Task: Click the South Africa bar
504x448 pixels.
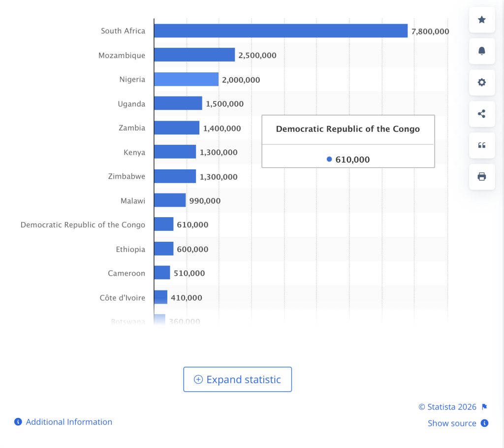Action: (x=281, y=31)
